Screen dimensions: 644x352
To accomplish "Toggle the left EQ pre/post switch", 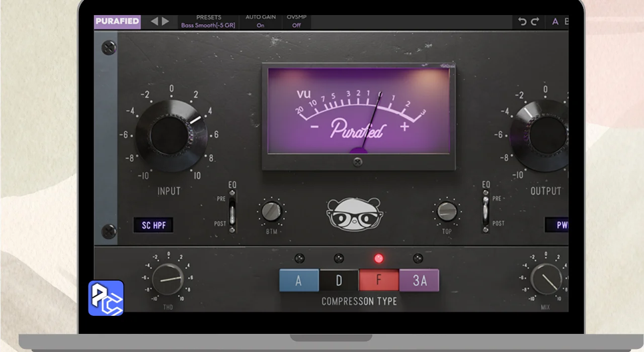I will (232, 211).
